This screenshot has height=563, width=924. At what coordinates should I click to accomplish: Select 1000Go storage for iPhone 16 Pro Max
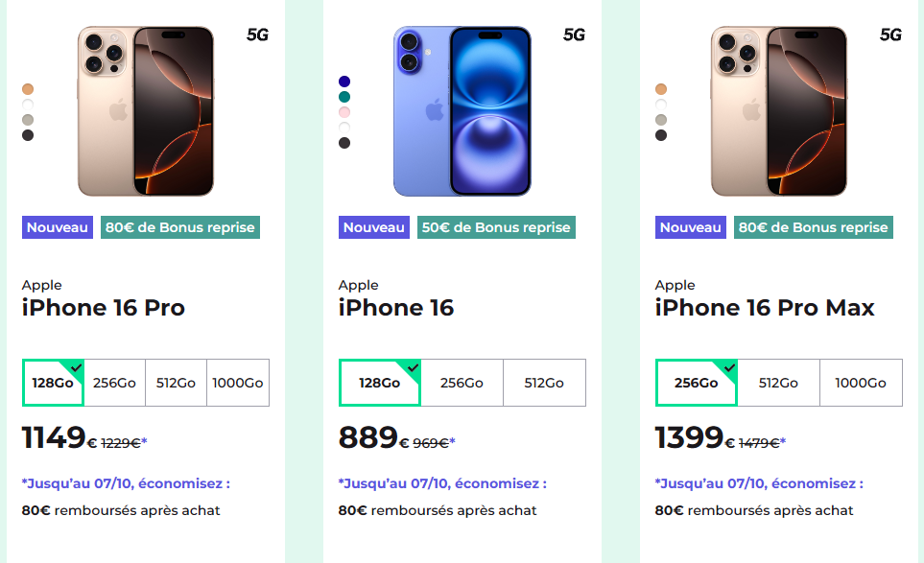[x=861, y=383]
